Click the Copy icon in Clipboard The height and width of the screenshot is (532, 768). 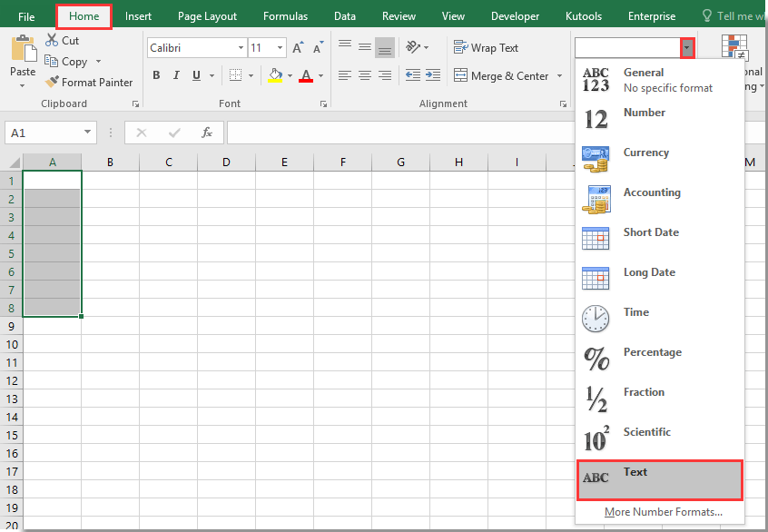click(52, 62)
